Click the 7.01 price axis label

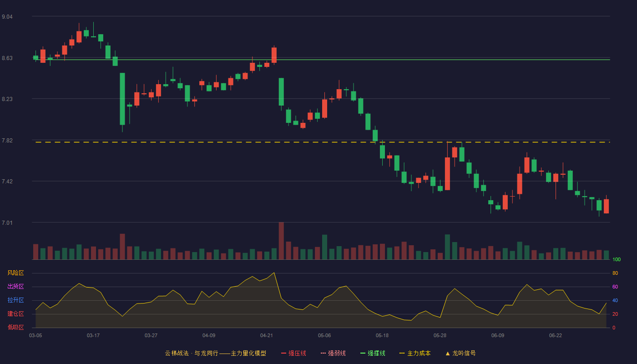pos(7,223)
